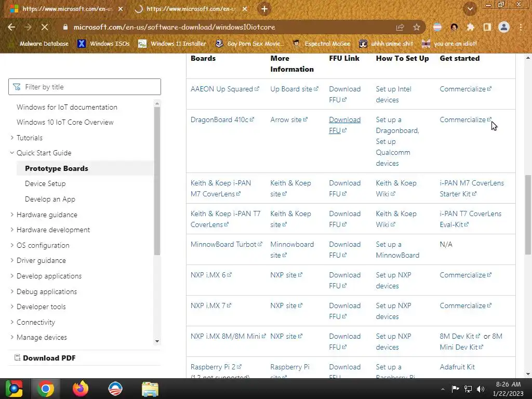Screen dimensions: 532x399
Task: Select Prototype Boards in sidebar
Action: pyautogui.click(x=56, y=168)
